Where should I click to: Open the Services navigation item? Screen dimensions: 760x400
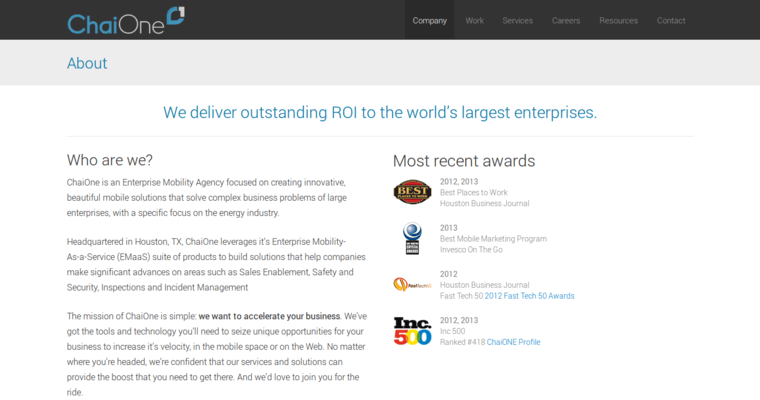(517, 20)
